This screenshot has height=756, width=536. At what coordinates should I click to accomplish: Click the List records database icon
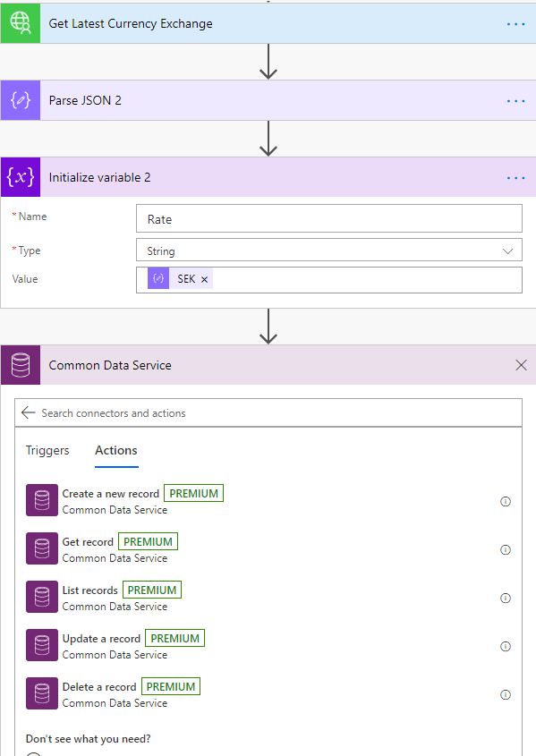point(42,597)
